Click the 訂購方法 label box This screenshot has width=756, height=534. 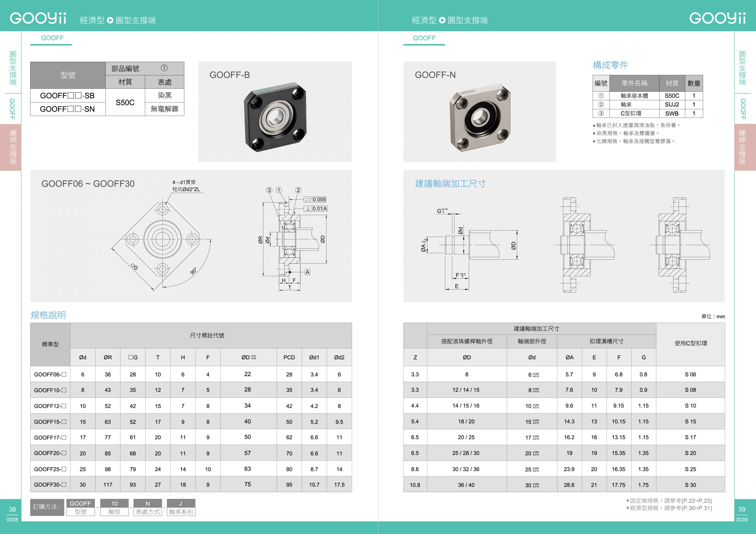point(47,507)
